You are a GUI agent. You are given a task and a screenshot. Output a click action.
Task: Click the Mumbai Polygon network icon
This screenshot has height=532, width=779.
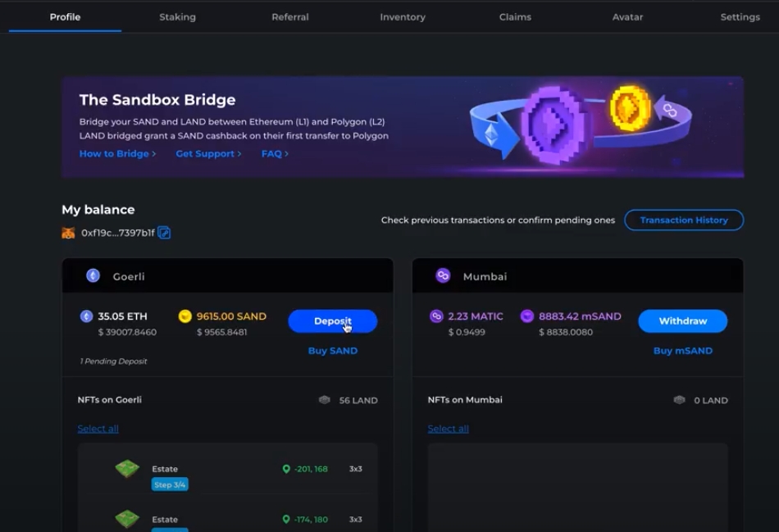click(x=443, y=276)
